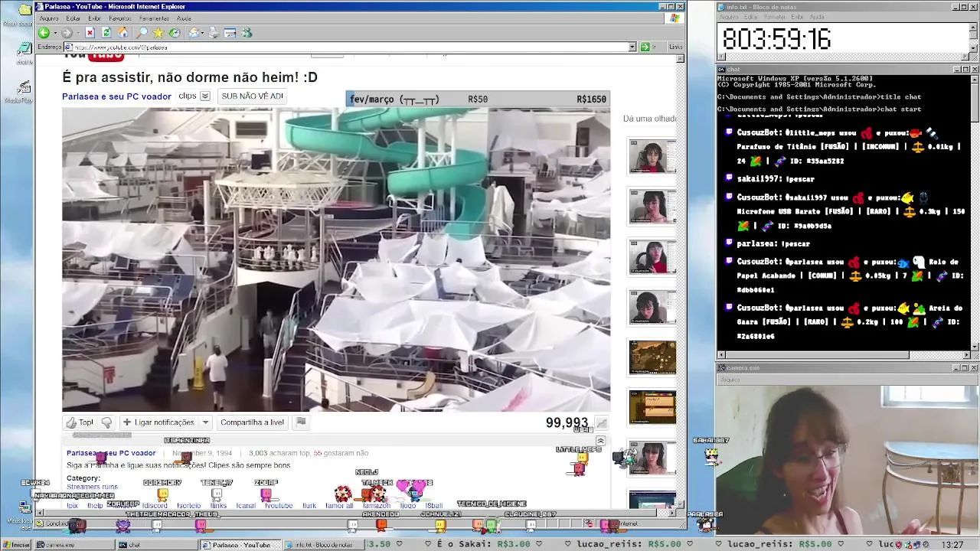Screen dimensions: 980x551
Task: Click the chat console horizontal scrollbar
Action: point(844,355)
